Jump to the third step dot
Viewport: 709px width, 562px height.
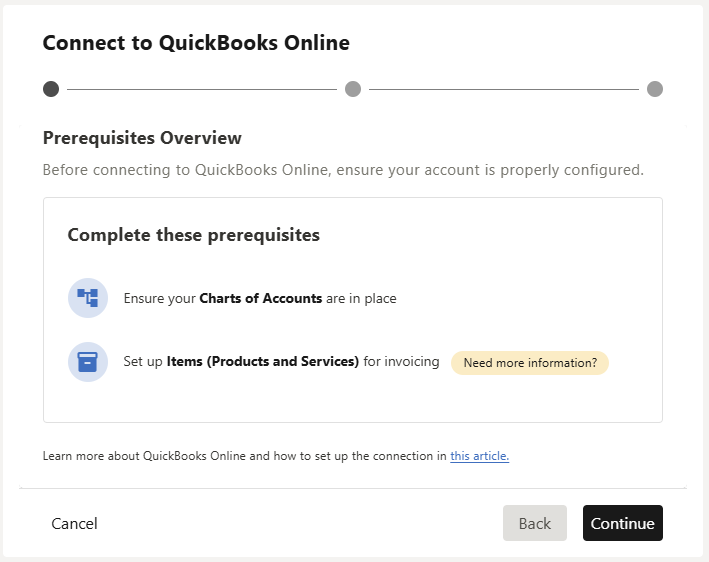[655, 89]
